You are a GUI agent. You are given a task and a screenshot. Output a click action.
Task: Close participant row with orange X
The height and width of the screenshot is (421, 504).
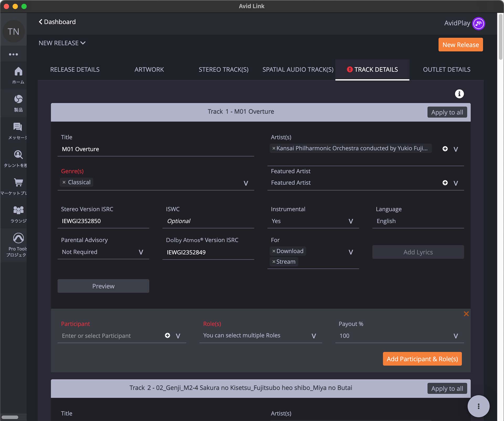[466, 314]
